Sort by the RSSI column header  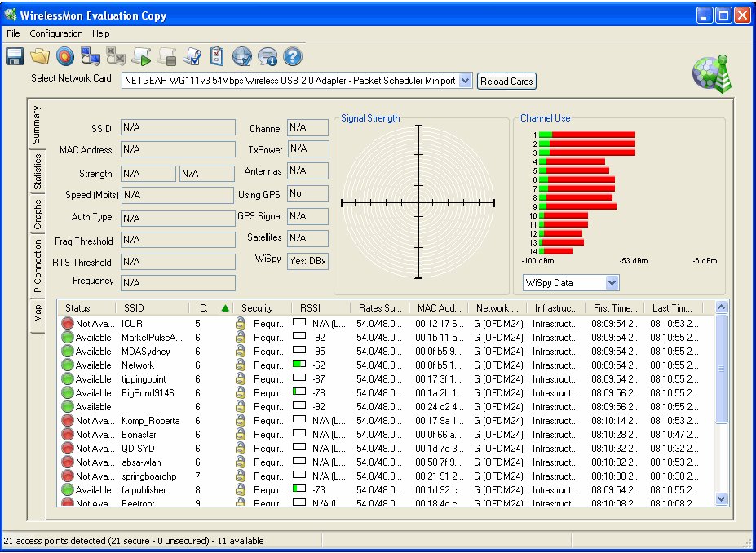[x=321, y=308]
